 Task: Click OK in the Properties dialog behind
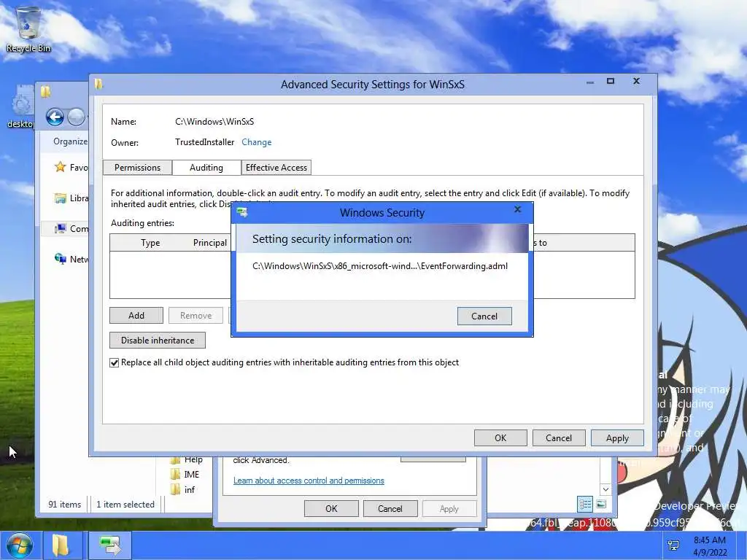pyautogui.click(x=332, y=508)
